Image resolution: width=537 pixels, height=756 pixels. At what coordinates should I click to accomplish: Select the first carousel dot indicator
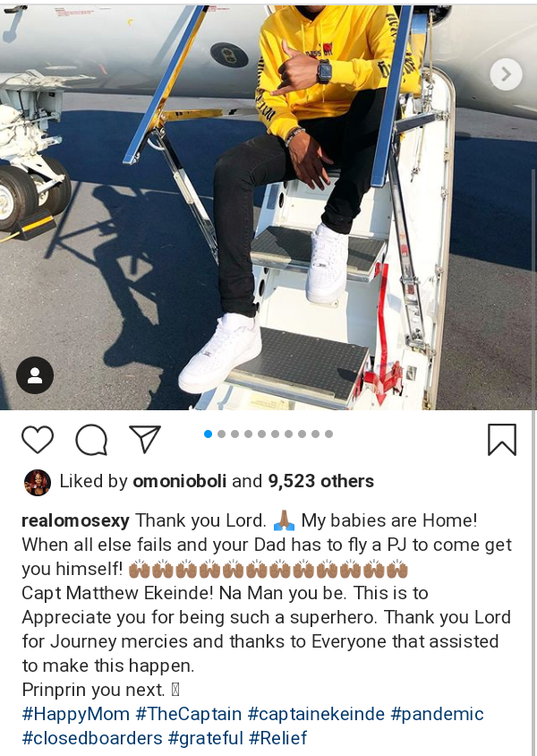[208, 434]
